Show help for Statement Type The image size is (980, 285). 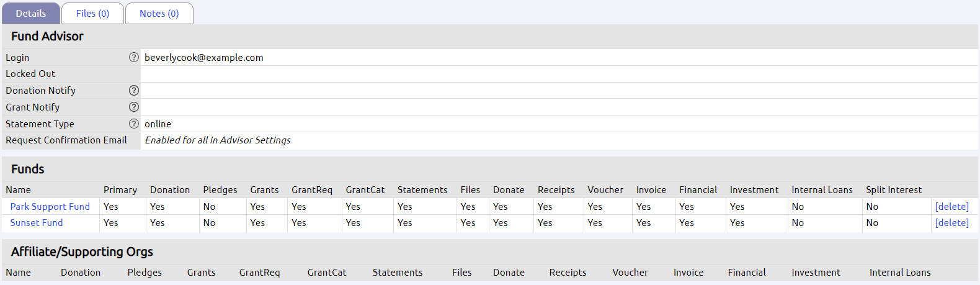pos(133,124)
